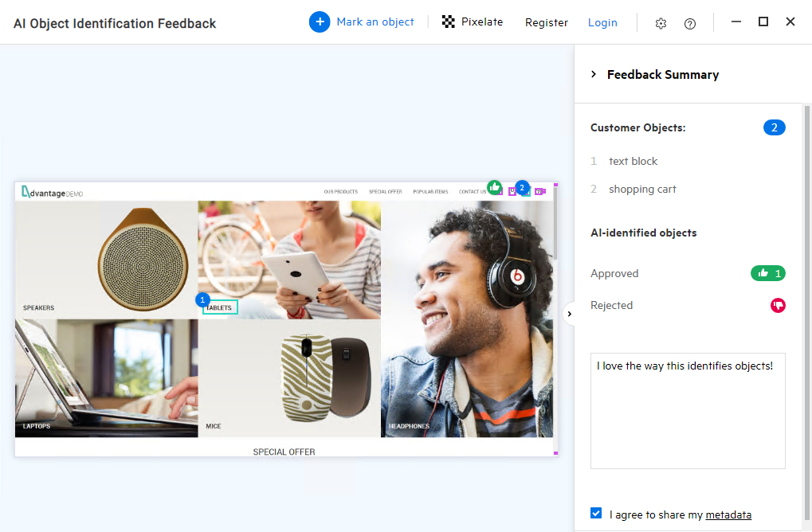Click the purple-outlined help icon in the screenshot

[539, 191]
